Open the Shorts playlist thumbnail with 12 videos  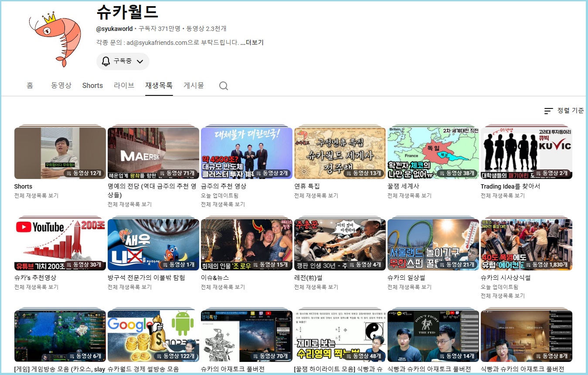(x=60, y=153)
